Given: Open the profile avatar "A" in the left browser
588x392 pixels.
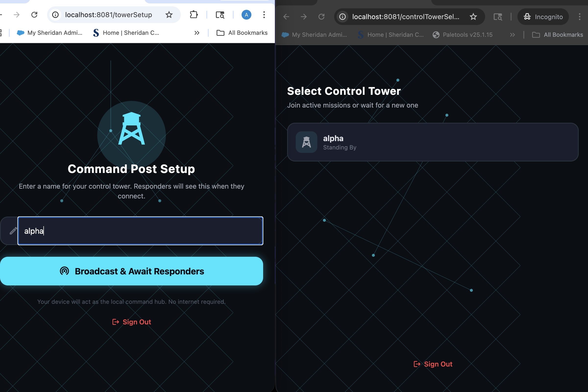Looking at the screenshot, I should tap(246, 15).
